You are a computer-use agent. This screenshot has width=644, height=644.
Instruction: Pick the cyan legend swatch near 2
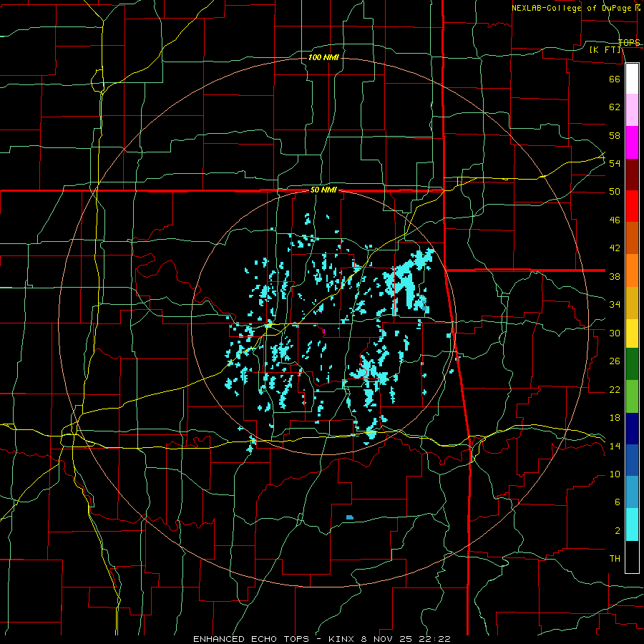point(632,525)
